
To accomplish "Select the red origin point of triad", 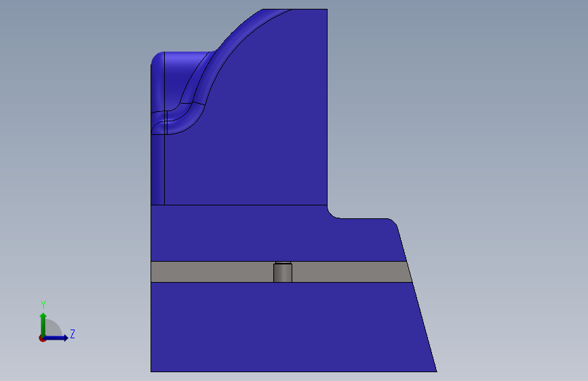I will (42, 338).
